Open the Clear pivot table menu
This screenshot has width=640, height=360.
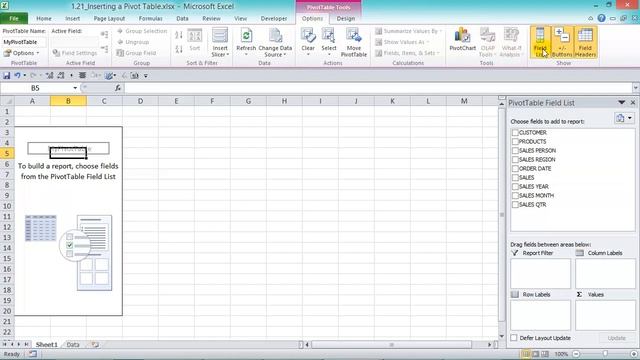click(308, 42)
